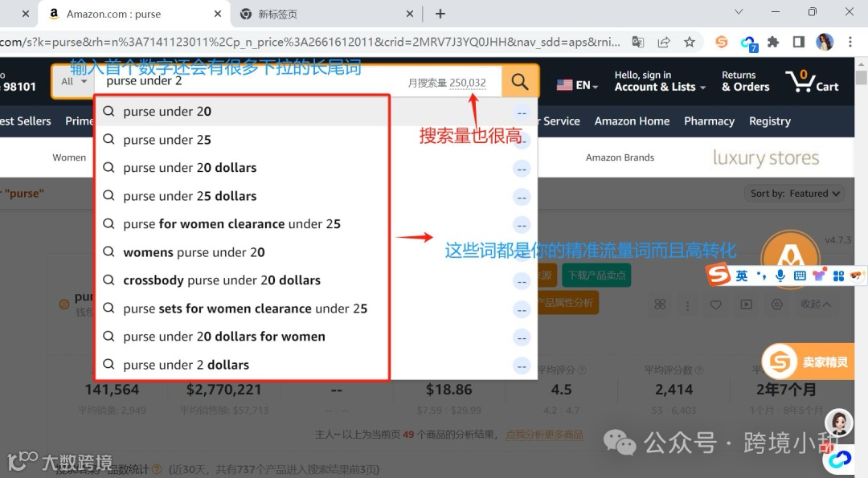
Task: Click the -- badge beside "purse under 2 dollars"
Action: point(522,366)
